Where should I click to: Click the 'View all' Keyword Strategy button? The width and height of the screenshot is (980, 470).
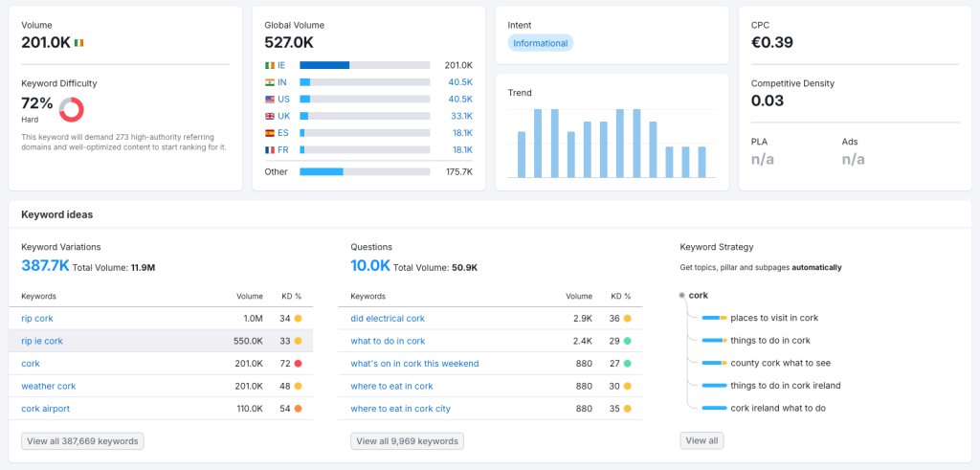(x=701, y=440)
